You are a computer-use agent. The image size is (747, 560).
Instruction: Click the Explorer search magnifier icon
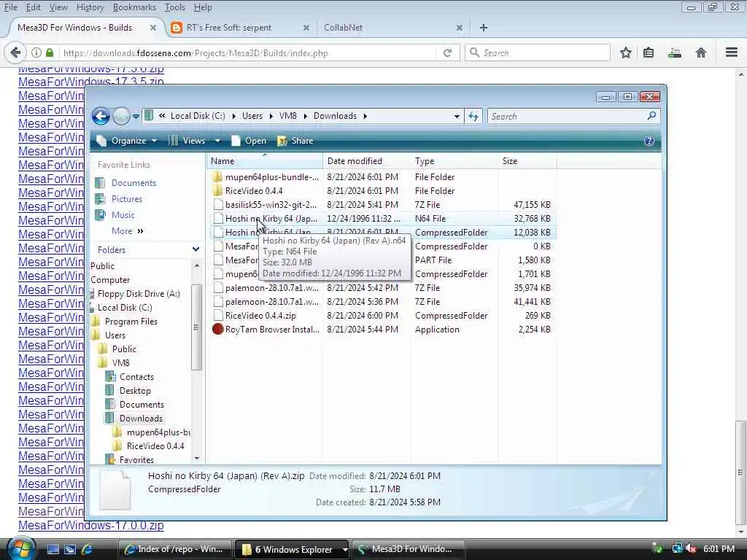[x=651, y=116]
